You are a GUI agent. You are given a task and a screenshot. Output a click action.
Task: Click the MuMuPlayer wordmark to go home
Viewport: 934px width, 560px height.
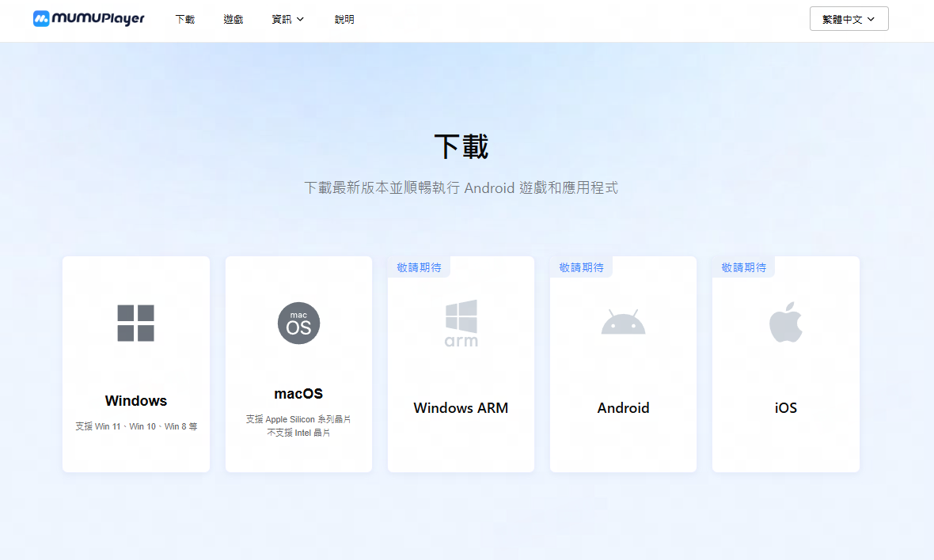[97, 19]
